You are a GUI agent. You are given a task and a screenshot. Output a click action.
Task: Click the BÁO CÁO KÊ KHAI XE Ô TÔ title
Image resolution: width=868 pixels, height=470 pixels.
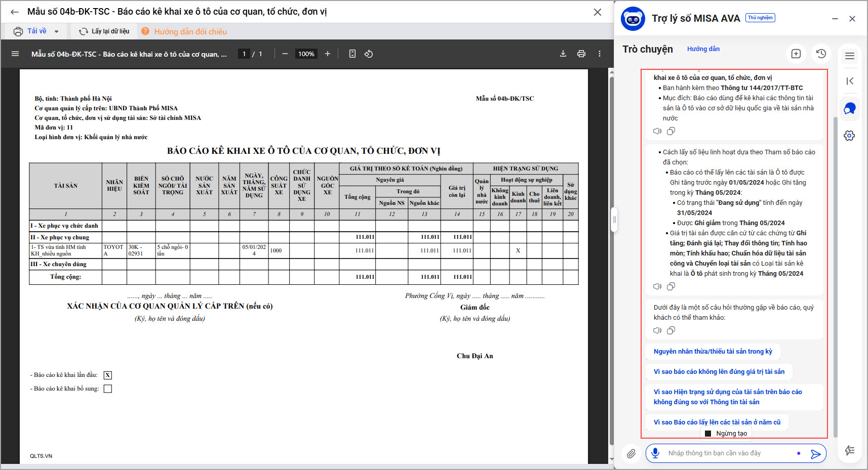click(x=304, y=151)
